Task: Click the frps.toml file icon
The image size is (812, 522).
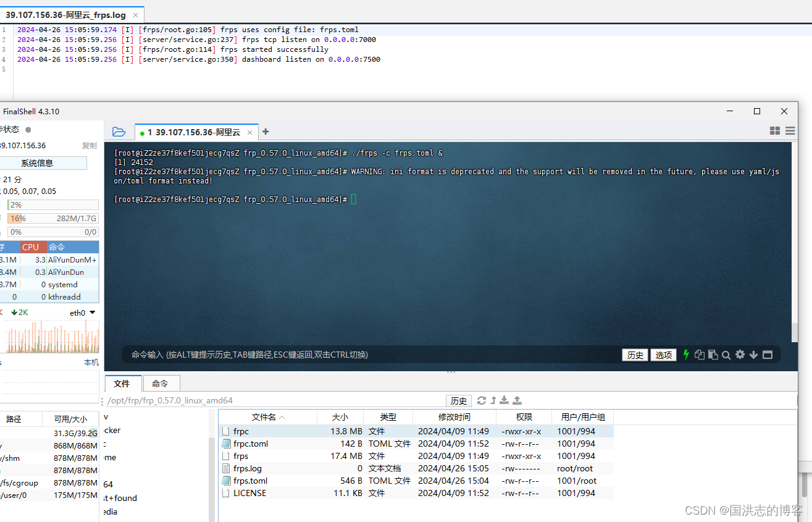Action: coord(226,481)
